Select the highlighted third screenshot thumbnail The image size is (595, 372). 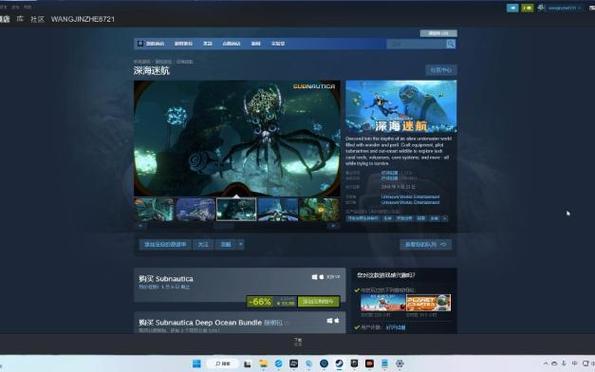[236, 209]
